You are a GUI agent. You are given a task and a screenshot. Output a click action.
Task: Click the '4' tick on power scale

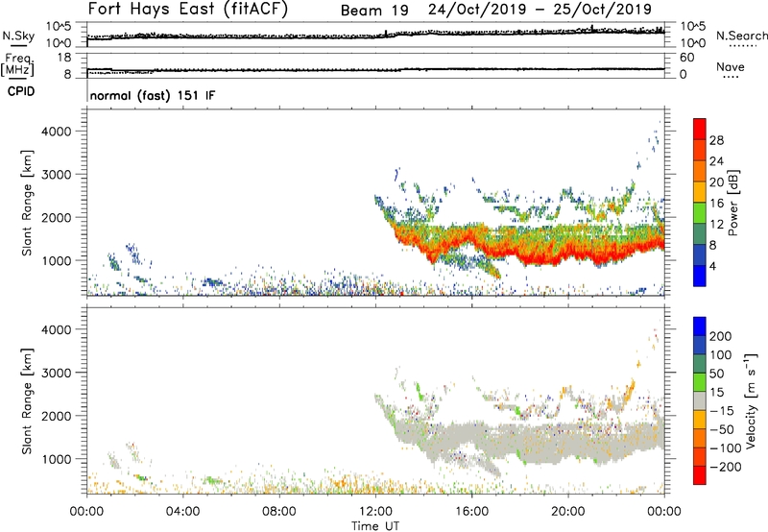tap(713, 266)
